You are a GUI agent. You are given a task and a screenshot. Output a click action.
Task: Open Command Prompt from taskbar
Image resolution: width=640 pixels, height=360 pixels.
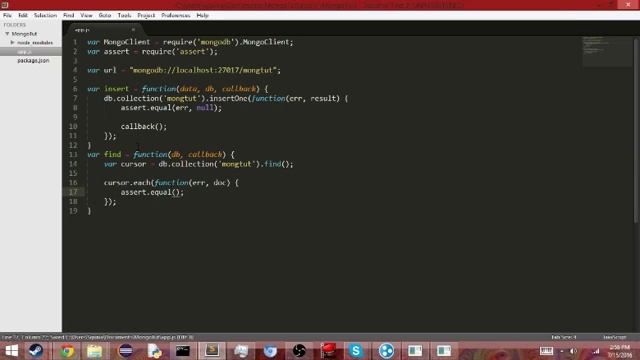(182, 351)
